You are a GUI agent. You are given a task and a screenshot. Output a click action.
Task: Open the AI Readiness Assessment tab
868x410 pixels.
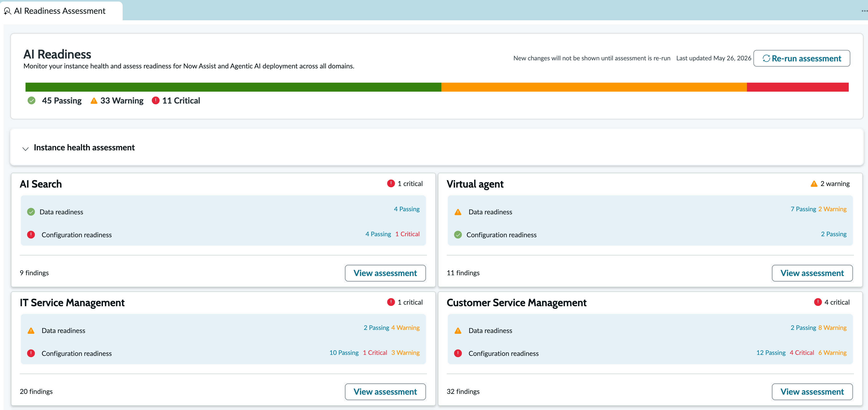pos(61,11)
